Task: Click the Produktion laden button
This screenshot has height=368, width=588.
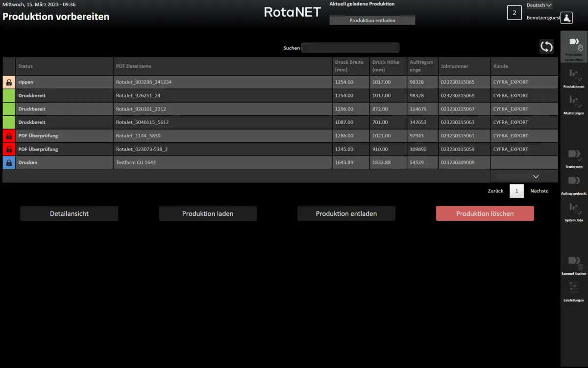Action: click(x=208, y=213)
